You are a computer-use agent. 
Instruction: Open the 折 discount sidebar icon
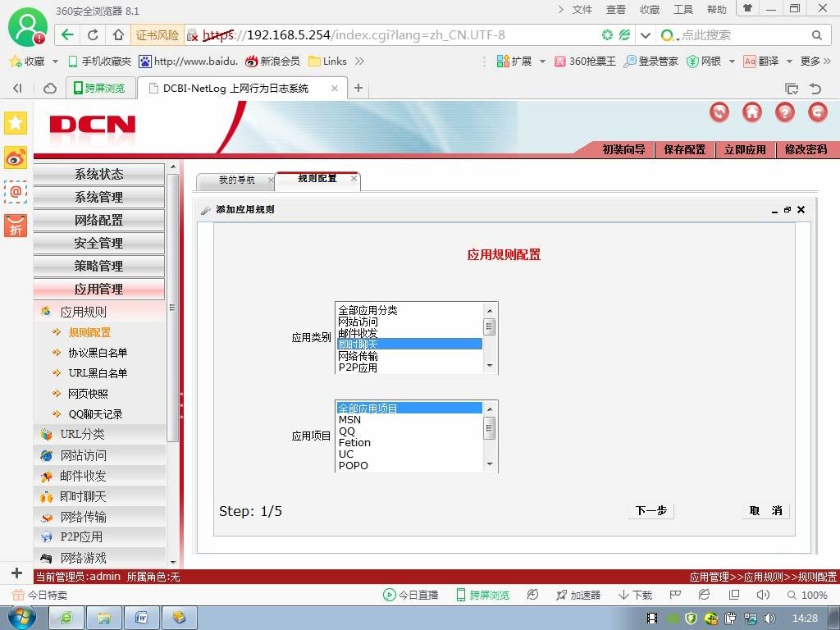(x=16, y=226)
